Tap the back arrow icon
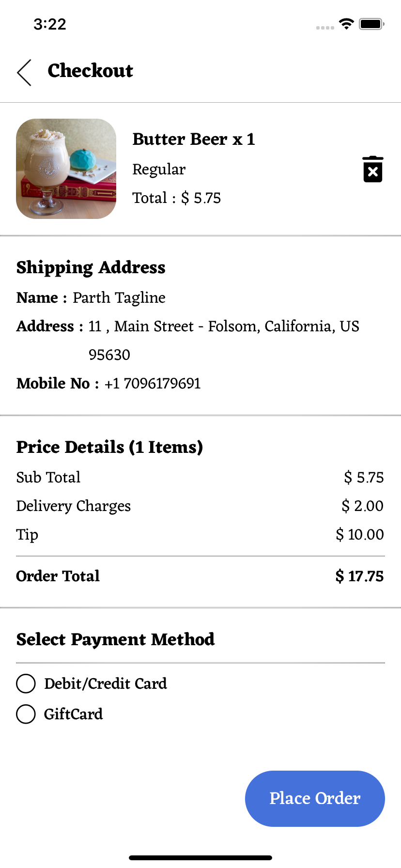This screenshot has height=868, width=401. (24, 73)
